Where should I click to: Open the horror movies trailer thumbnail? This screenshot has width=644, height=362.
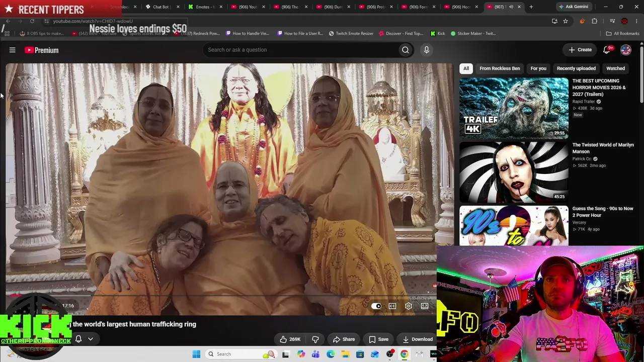514,108
